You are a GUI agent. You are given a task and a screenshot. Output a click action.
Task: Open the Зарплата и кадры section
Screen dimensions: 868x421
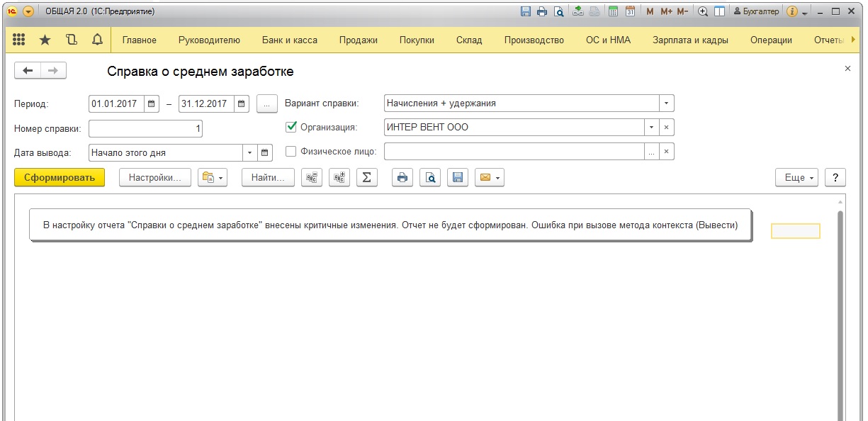[x=690, y=40]
